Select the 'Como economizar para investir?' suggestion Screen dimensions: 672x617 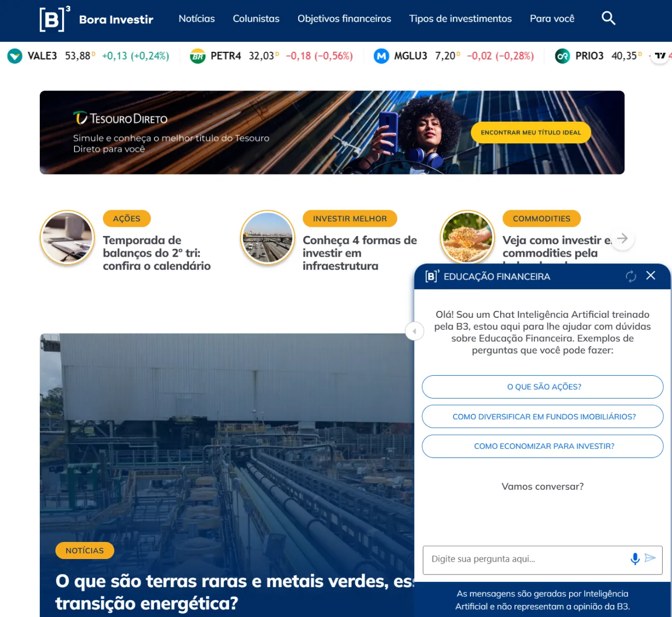pyautogui.click(x=543, y=446)
